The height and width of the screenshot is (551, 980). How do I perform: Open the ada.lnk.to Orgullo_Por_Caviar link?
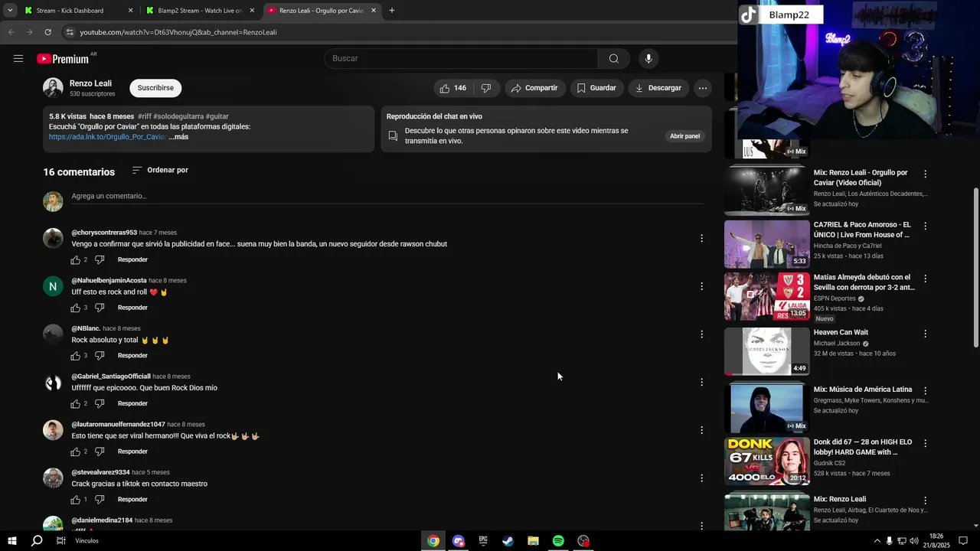click(107, 137)
